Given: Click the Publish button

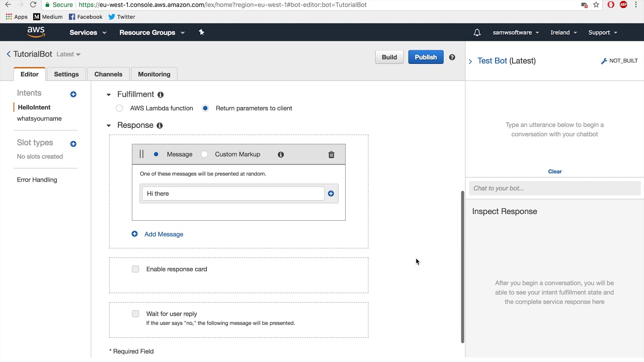Looking at the screenshot, I should tap(426, 57).
